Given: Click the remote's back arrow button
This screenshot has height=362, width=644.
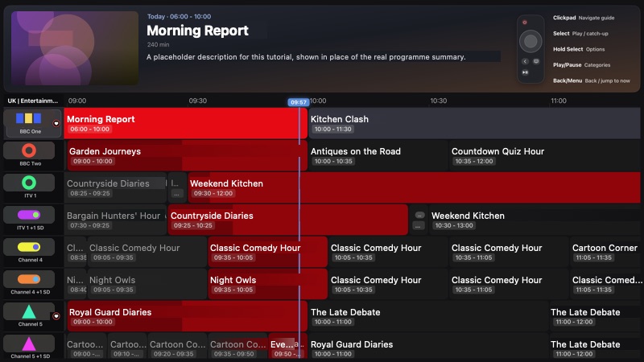Looking at the screenshot, I should tap(525, 61).
